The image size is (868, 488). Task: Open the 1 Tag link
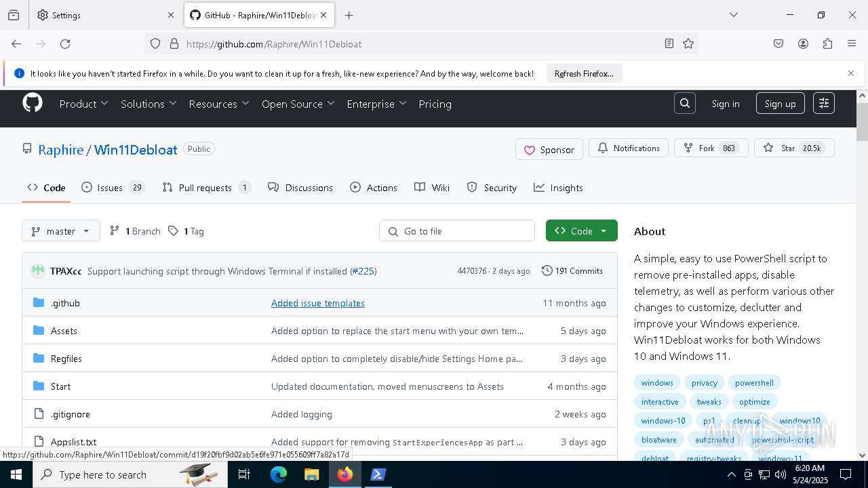186,231
